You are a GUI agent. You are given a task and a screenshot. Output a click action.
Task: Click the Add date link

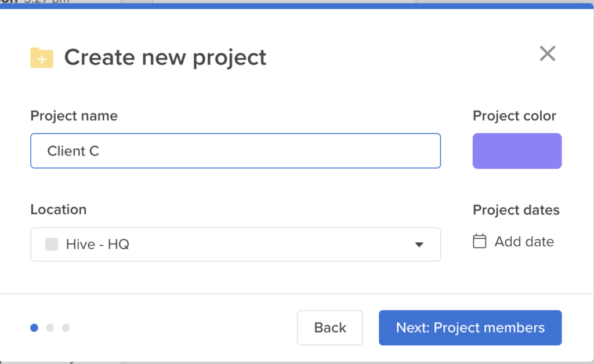pos(524,242)
